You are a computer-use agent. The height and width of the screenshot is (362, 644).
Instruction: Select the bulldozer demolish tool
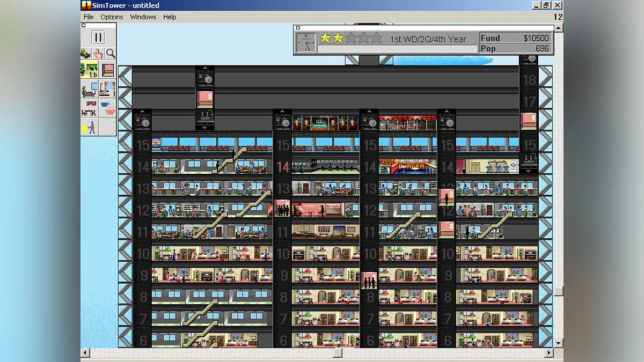[85, 53]
